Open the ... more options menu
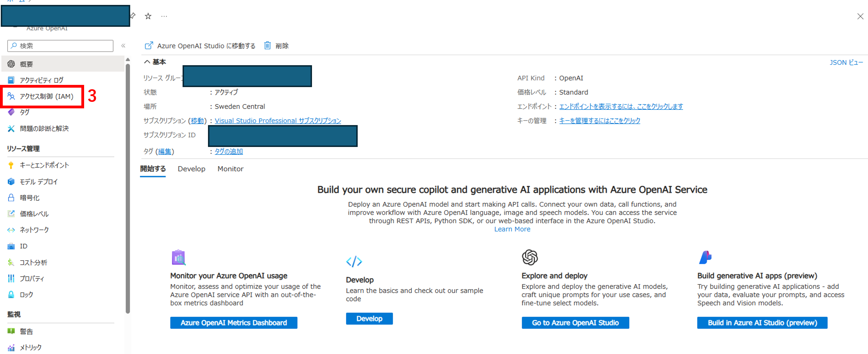 (164, 16)
